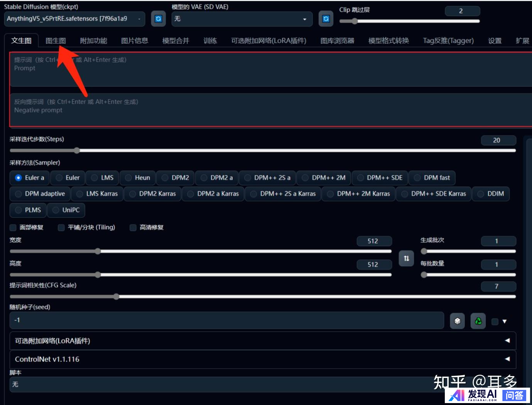Viewport: 532px width, 405px height.
Task: Click the green recycle seed icon
Action: point(478,321)
